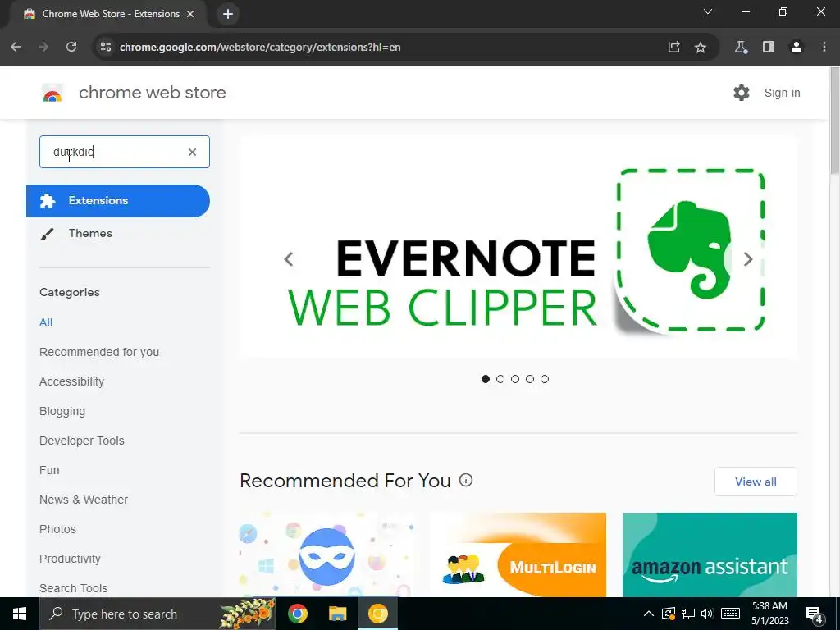Click taskbar search box
Image resolution: width=840 pixels, height=630 pixels.
(x=157, y=614)
